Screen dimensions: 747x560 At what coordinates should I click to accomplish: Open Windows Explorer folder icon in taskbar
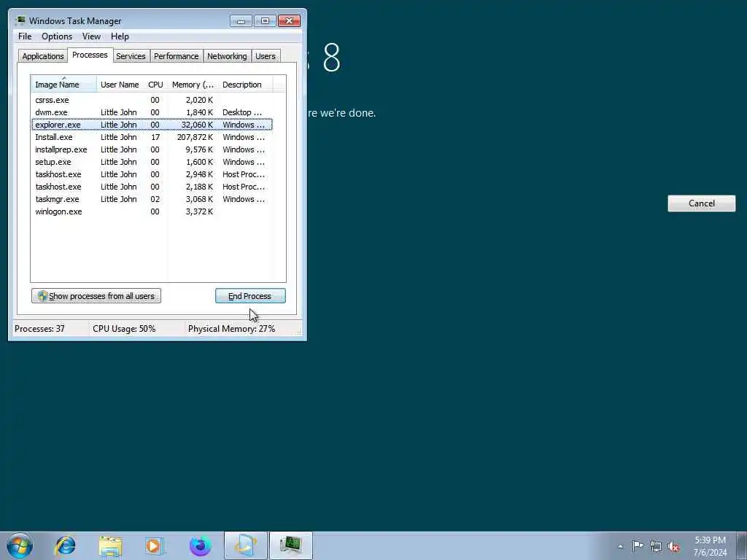(111, 545)
